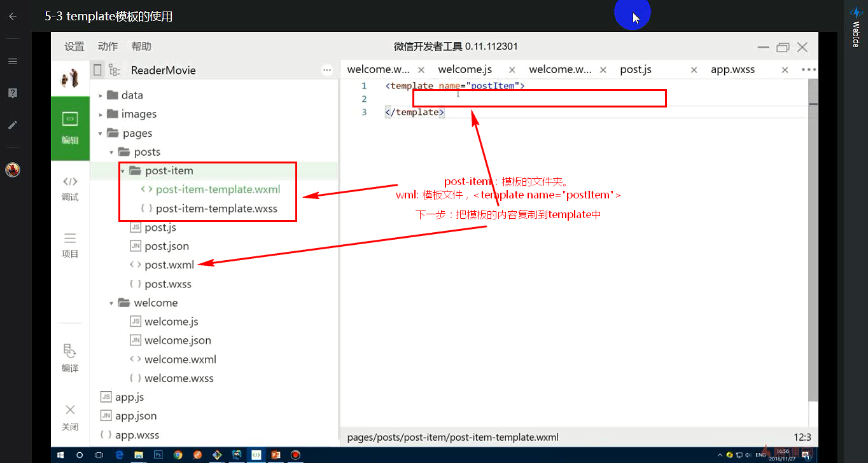This screenshot has width=868, height=463.
Task: Switch to welcome.js tab
Action: click(465, 70)
